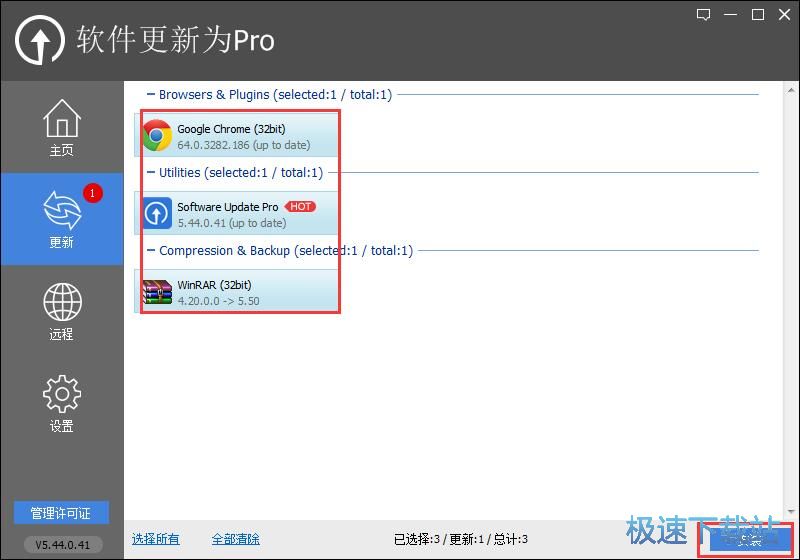Collapse the Compression & Backup group
This screenshot has width=800, height=560.
point(151,250)
